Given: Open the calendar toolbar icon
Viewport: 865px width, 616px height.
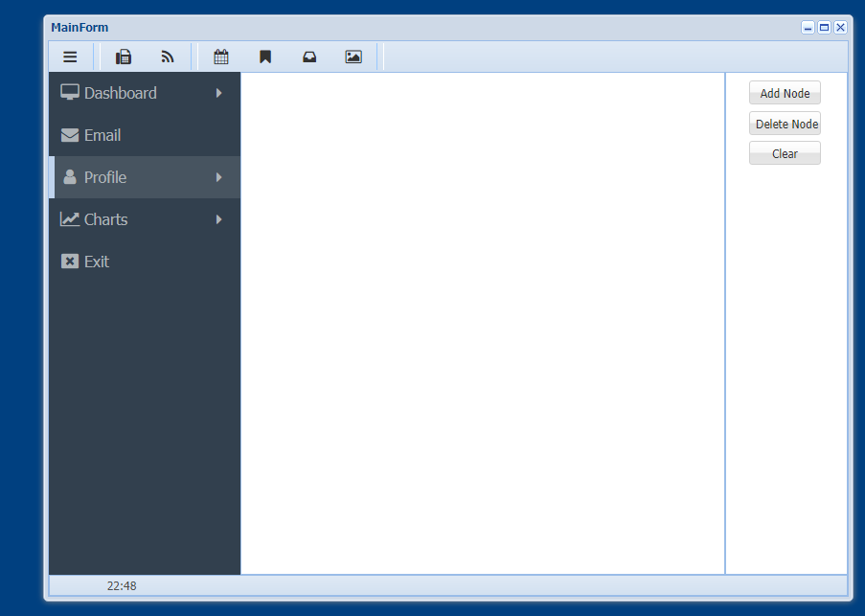Looking at the screenshot, I should [x=221, y=57].
